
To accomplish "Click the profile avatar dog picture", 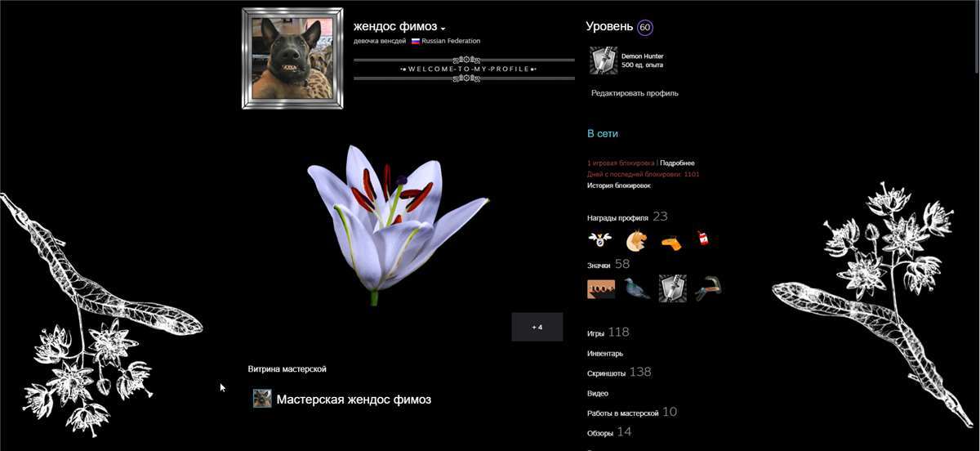I will (292, 59).
